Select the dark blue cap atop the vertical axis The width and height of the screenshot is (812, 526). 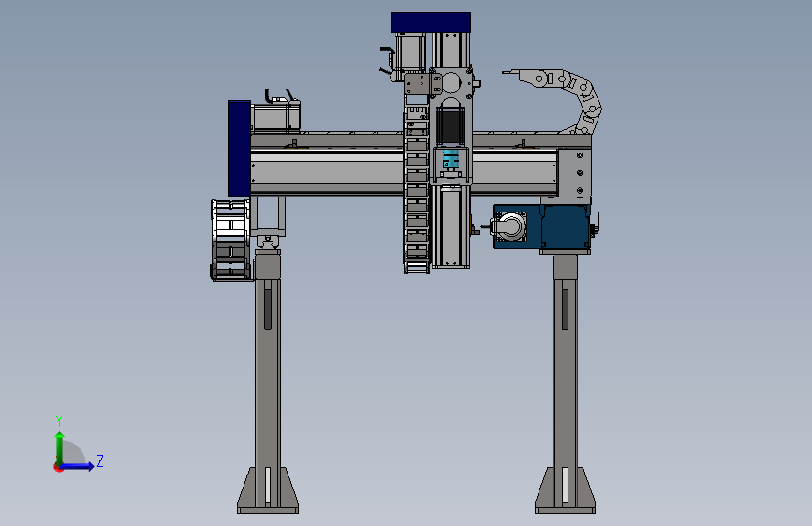(x=430, y=22)
